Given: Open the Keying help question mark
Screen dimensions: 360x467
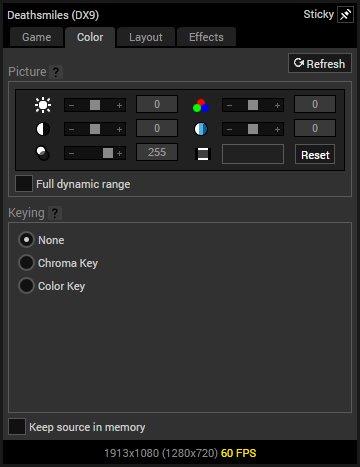Looking at the screenshot, I should (x=55, y=213).
